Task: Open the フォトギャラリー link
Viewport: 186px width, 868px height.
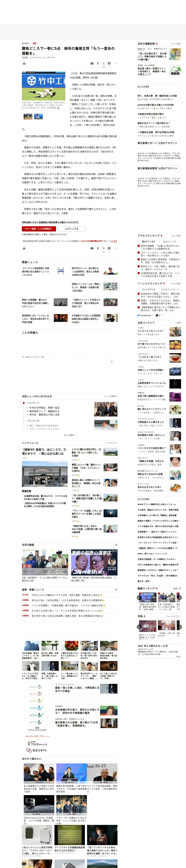Action: 174,616
